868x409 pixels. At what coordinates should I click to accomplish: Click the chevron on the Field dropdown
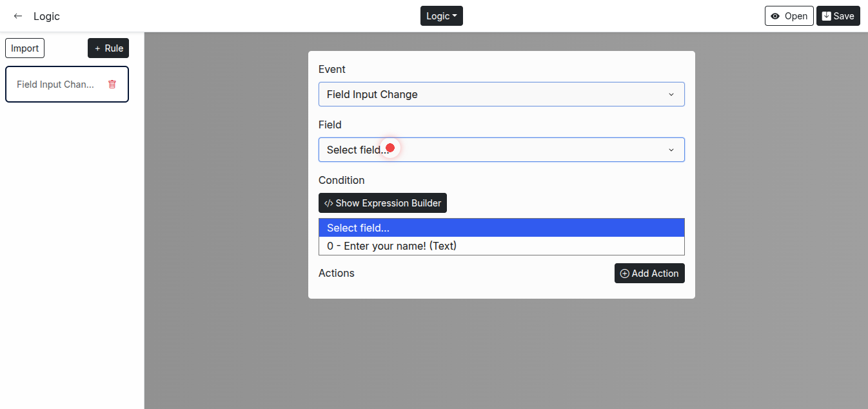(x=671, y=150)
